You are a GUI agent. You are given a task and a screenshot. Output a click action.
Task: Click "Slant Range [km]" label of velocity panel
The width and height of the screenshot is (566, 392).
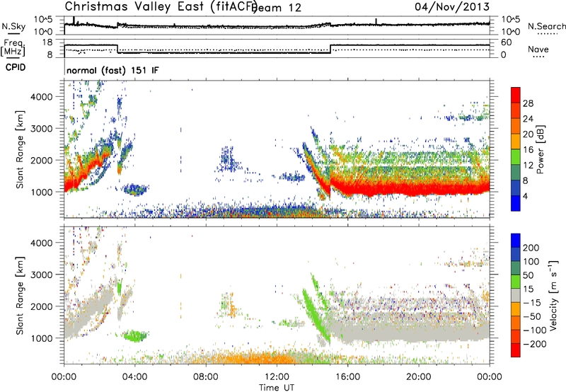pyautogui.click(x=20, y=295)
